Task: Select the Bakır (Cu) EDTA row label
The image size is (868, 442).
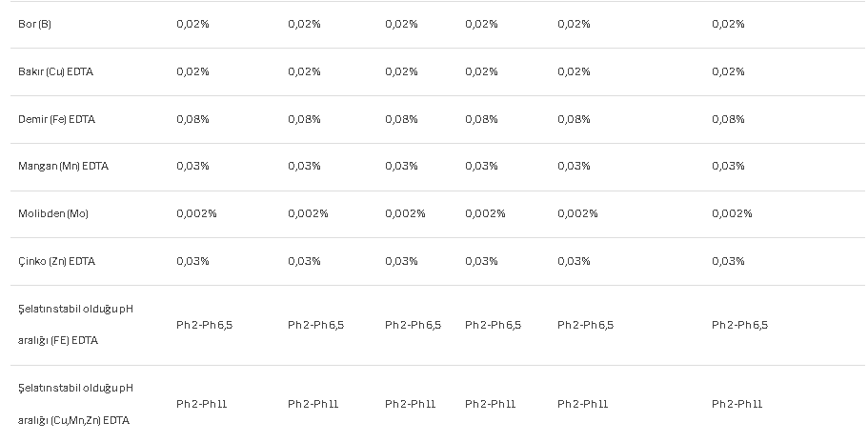Action: [55, 71]
